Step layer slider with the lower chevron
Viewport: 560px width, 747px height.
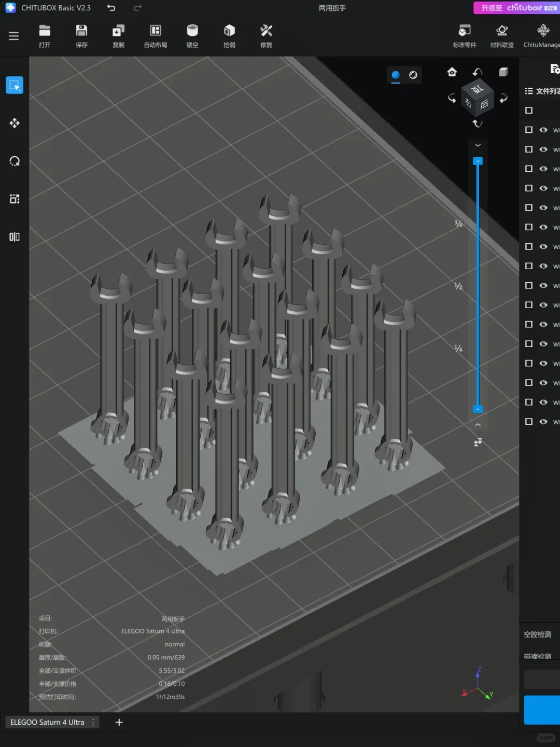click(478, 425)
